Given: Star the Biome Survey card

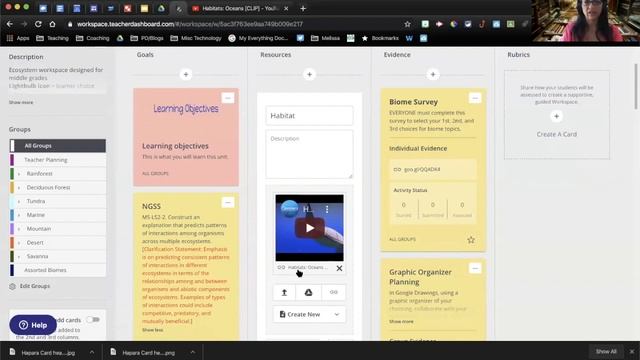Looking at the screenshot, I should click(471, 240).
